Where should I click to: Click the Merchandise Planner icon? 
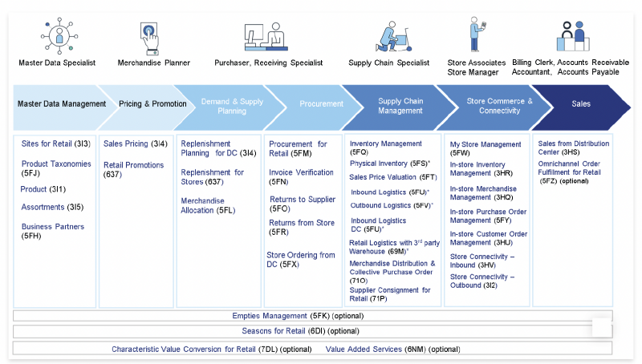pyautogui.click(x=149, y=35)
